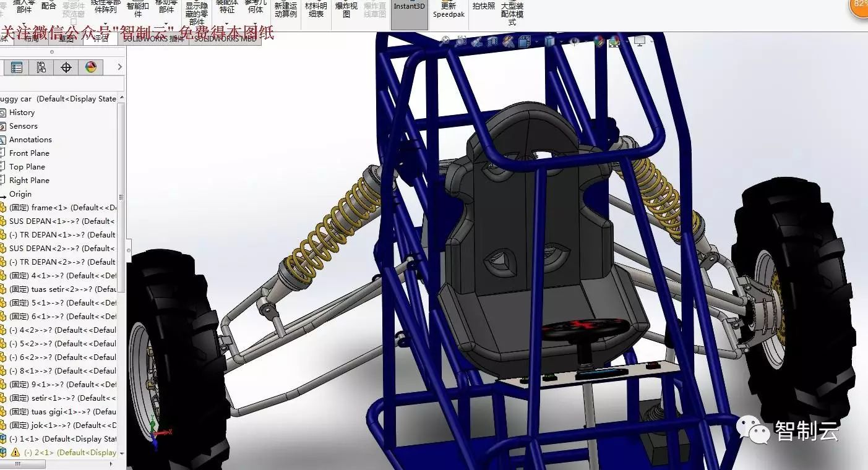Image resolution: width=868 pixels, height=470 pixels.
Task: Open View Settings monitor icon
Action: coord(639,41)
